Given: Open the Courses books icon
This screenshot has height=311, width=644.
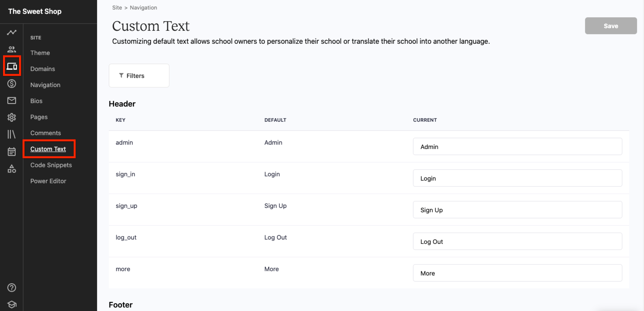Looking at the screenshot, I should [x=12, y=134].
